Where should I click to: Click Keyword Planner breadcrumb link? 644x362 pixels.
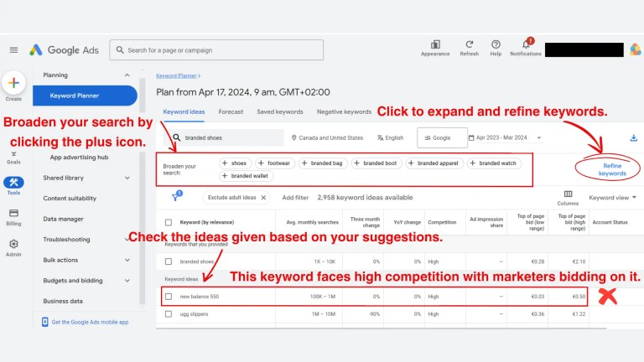coord(176,76)
